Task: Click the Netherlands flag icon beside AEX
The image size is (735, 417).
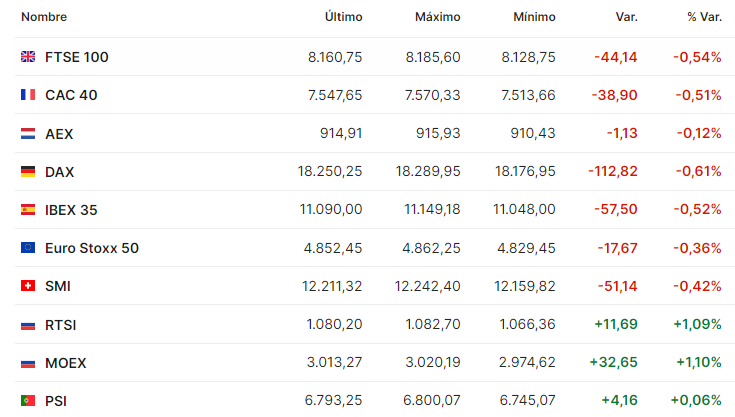Action: (28, 134)
